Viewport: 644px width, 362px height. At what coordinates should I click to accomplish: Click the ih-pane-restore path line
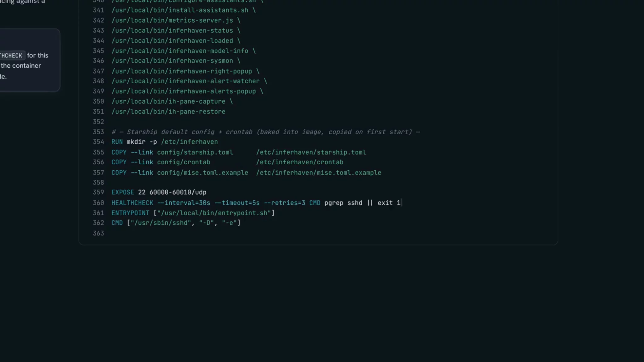pos(168,112)
